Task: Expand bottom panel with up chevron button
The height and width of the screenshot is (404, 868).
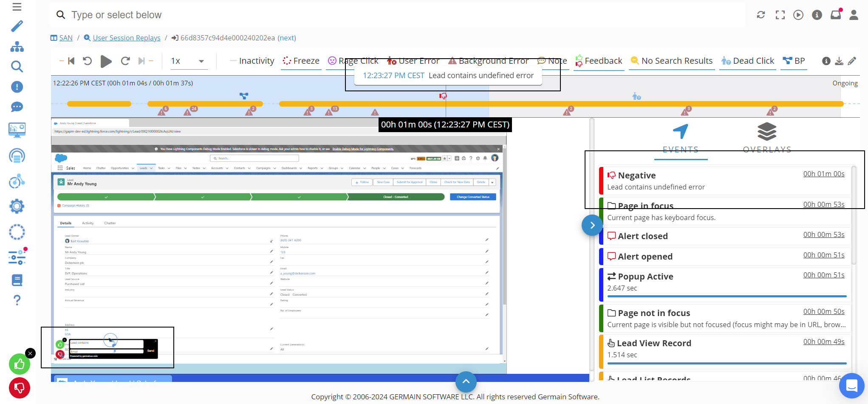Action: (x=466, y=381)
